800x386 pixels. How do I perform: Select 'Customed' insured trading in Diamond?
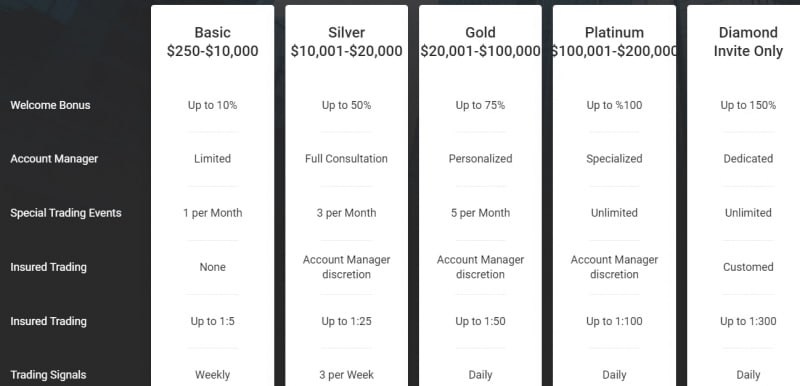coord(748,267)
